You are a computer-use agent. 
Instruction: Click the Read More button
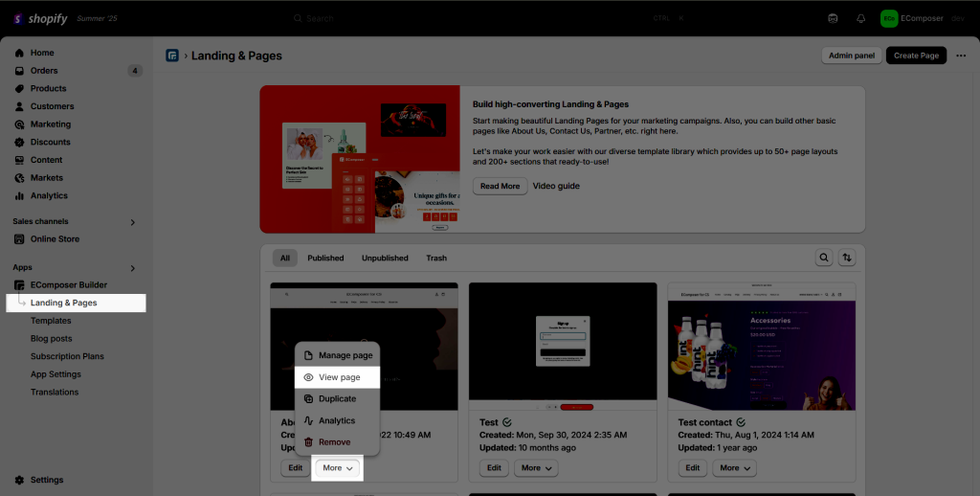click(500, 187)
